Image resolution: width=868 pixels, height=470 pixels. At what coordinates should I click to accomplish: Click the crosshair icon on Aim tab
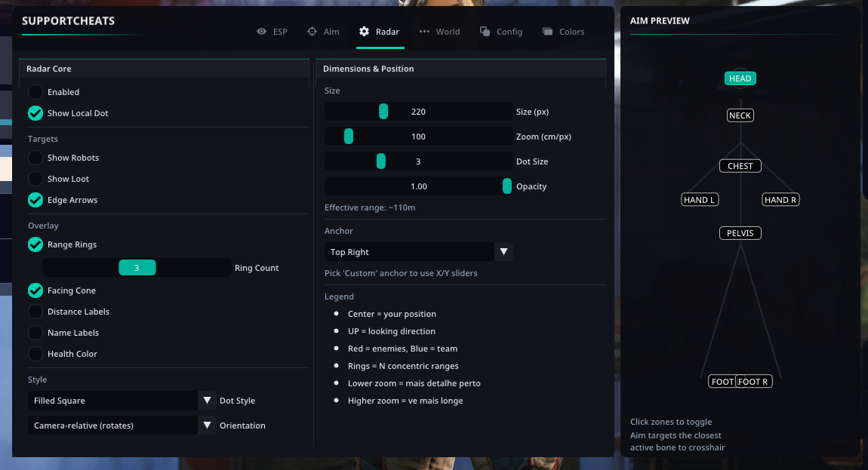(312, 32)
